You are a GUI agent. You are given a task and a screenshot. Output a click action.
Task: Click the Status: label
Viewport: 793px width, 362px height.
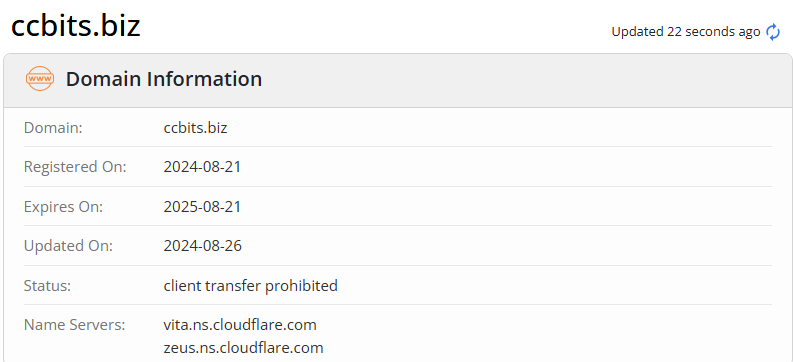click(x=47, y=286)
